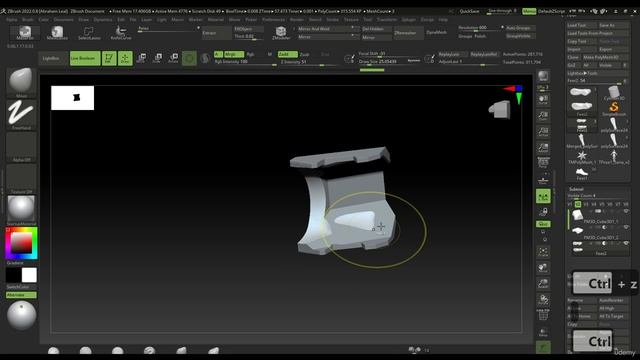Click the Sculptris Pro icon
Image resolution: width=640 pixels, height=360 pixels.
point(205,58)
